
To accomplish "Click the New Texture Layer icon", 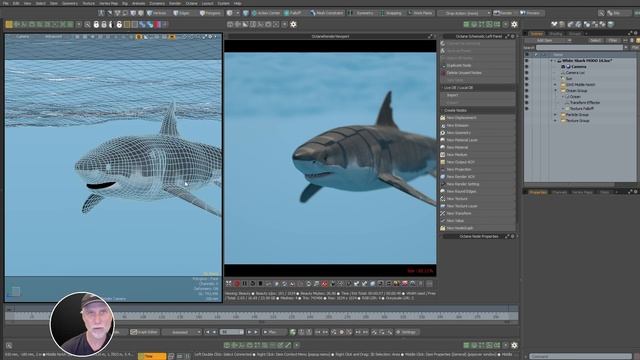I will click(443, 206).
